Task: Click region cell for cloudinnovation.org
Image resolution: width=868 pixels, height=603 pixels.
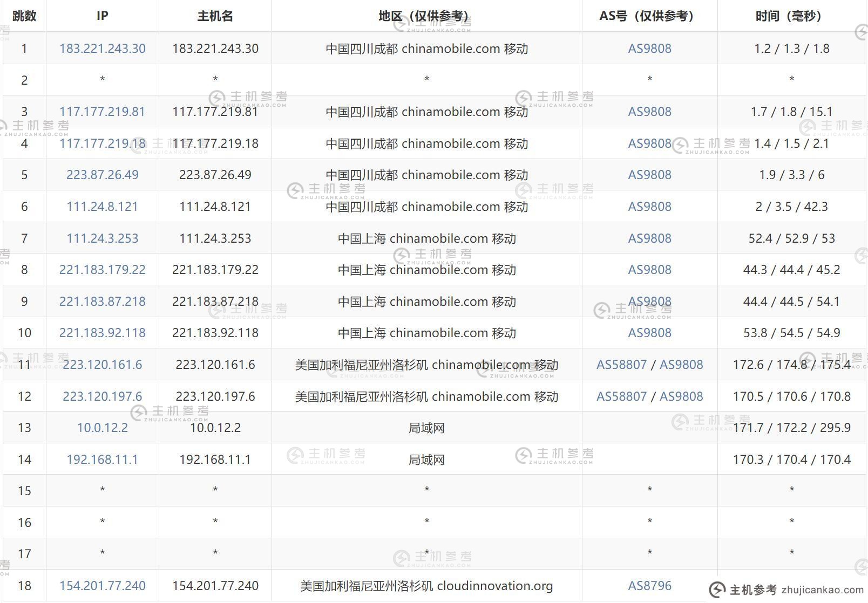Action: click(x=426, y=586)
